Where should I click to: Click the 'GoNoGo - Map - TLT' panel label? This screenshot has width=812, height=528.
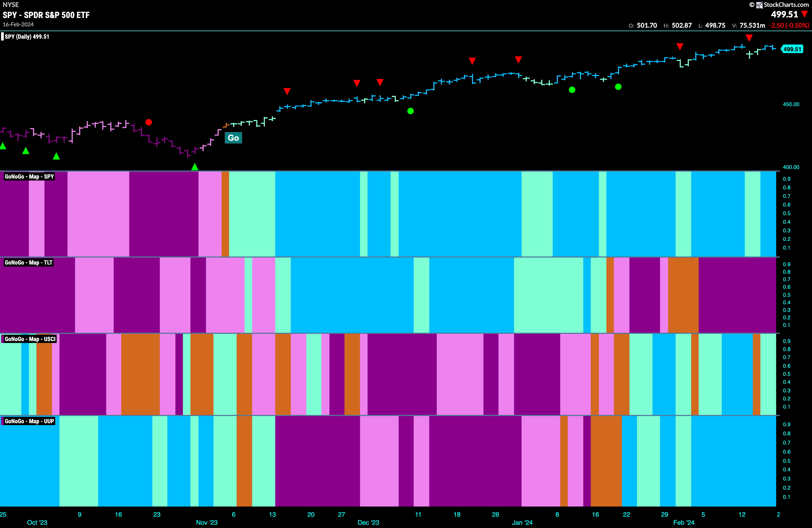[x=29, y=262]
